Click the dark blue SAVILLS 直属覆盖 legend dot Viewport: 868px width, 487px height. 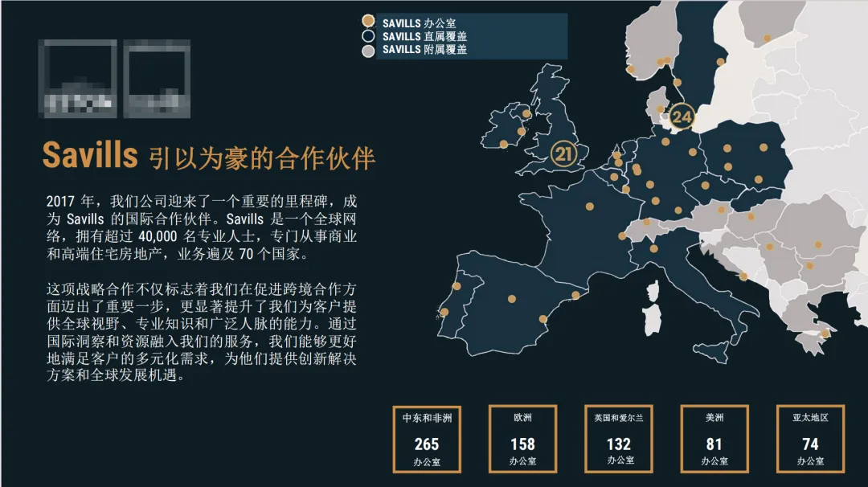tap(368, 36)
